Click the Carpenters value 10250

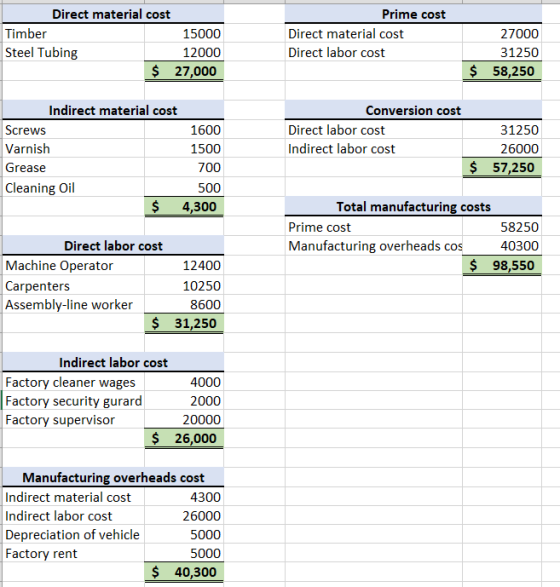click(184, 286)
